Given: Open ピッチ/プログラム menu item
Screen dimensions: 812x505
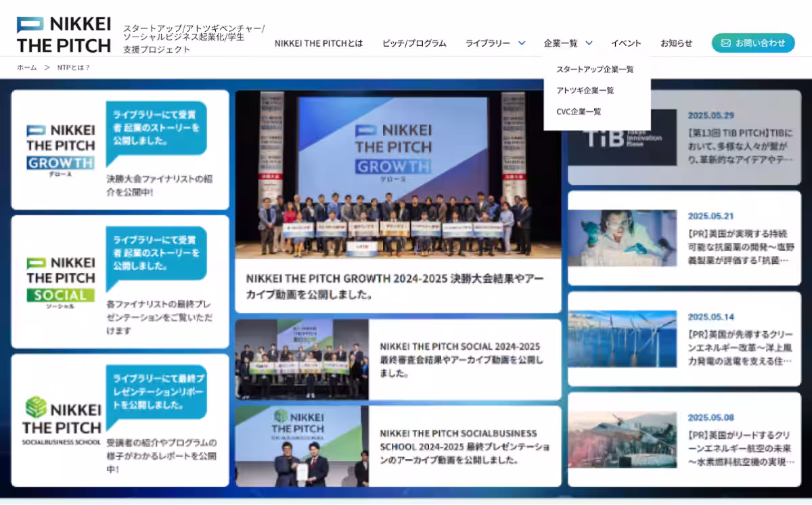Looking at the screenshot, I should 414,43.
